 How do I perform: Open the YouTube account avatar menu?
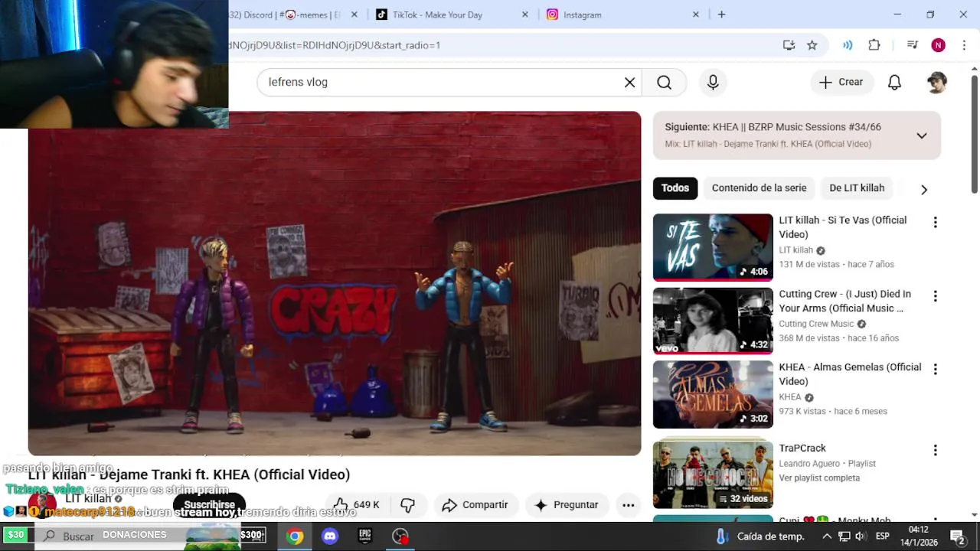tap(936, 83)
